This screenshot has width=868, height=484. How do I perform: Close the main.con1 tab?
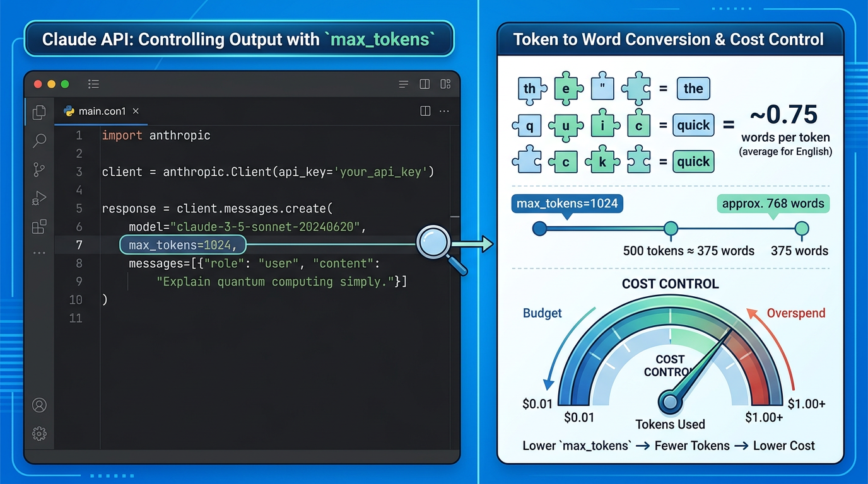pos(135,111)
